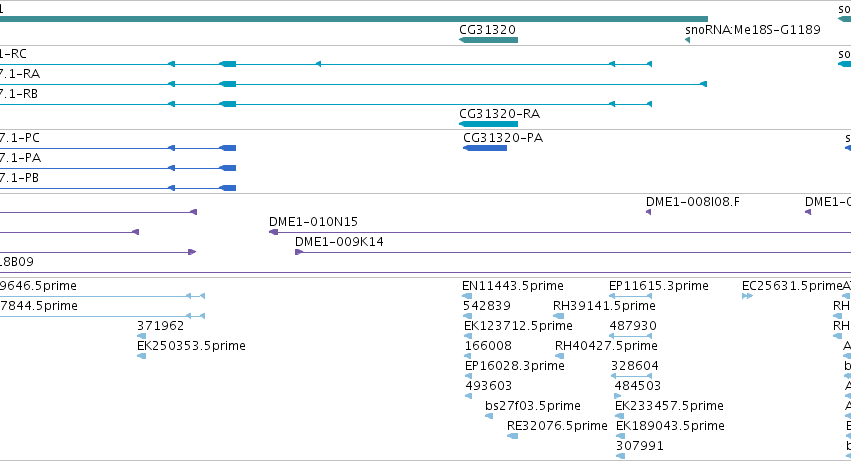Screen dimensions: 851x461
Task: Select the snoRNA:Me18S-G1189 gene arrow
Action: pos(688,40)
